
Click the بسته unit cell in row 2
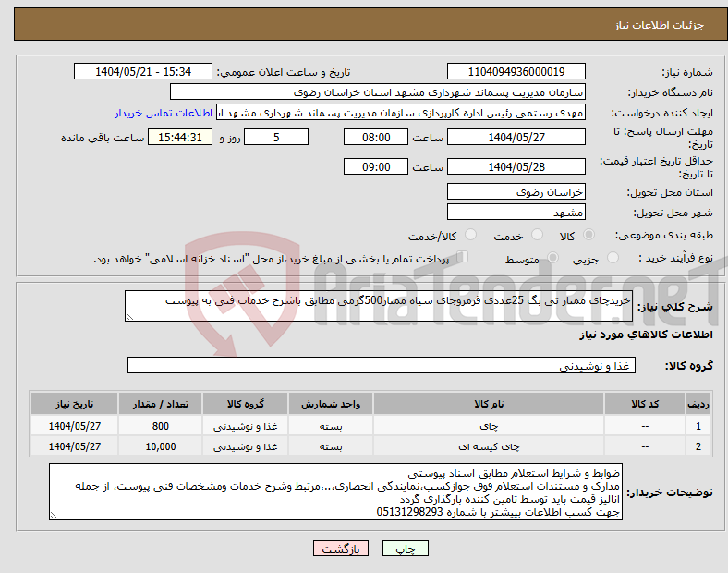(331, 446)
